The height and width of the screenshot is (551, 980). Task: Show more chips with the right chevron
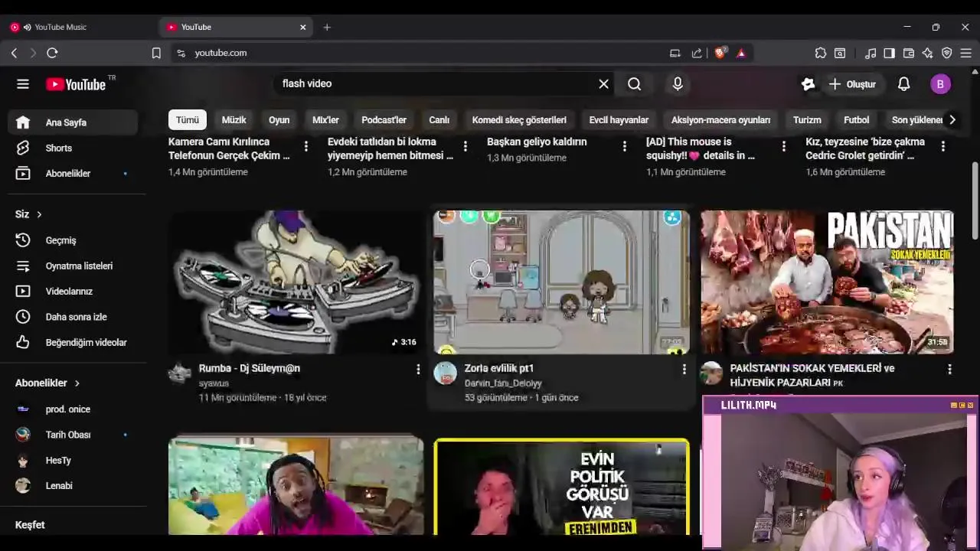[x=952, y=119]
